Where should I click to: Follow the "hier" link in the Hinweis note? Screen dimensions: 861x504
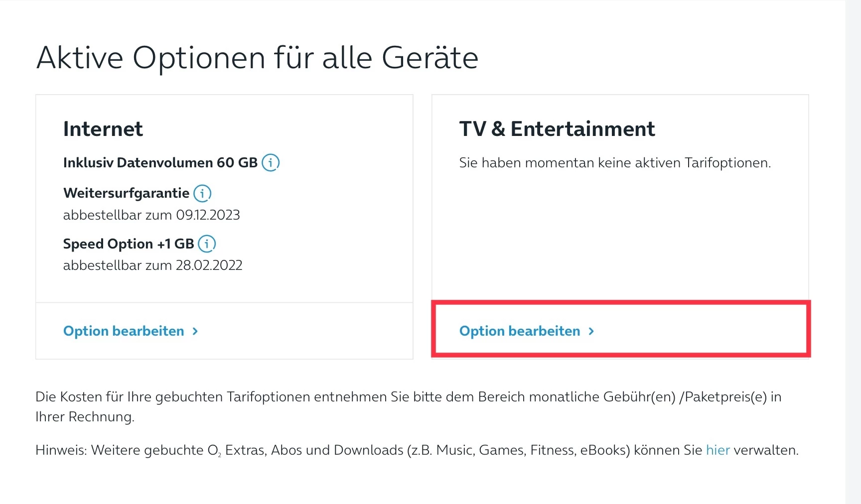coord(717,450)
